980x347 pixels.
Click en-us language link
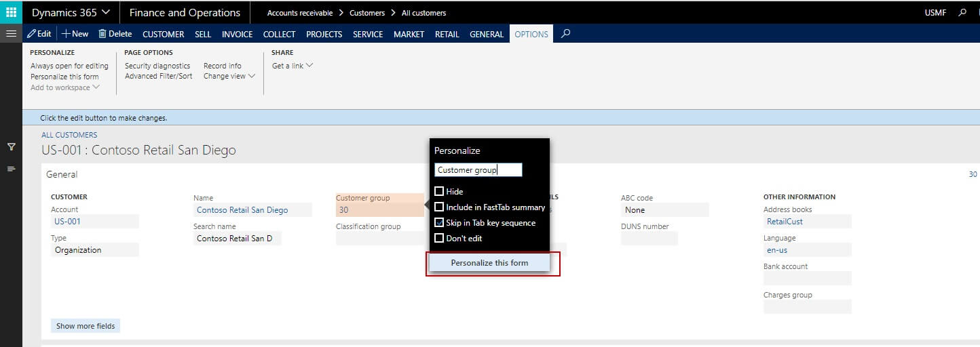coord(777,249)
